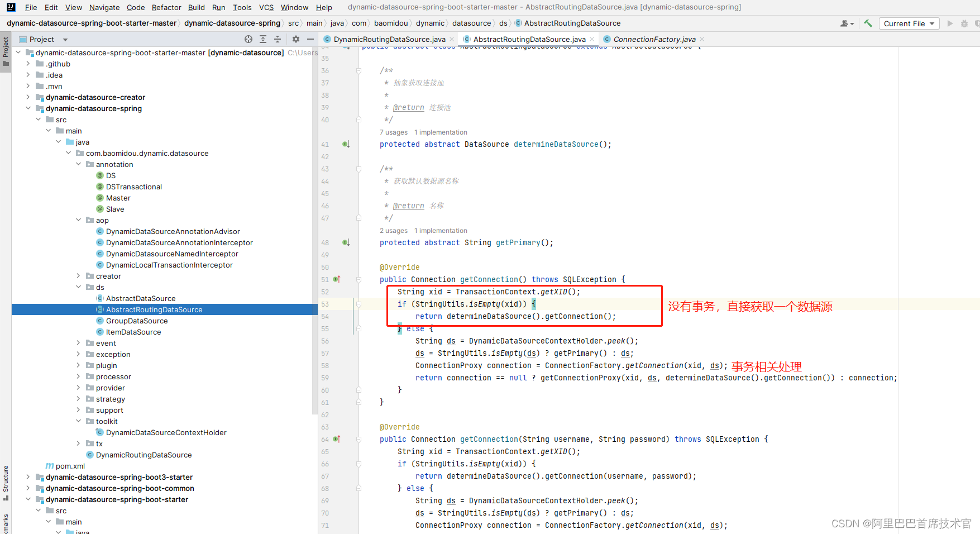
Task: Expand the creator package
Action: point(78,276)
